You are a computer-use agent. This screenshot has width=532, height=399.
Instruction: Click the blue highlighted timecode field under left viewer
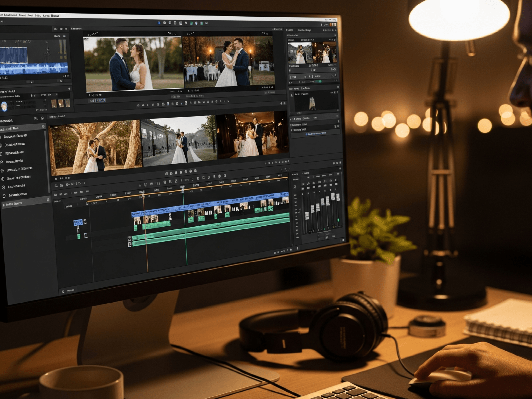[x=100, y=100]
